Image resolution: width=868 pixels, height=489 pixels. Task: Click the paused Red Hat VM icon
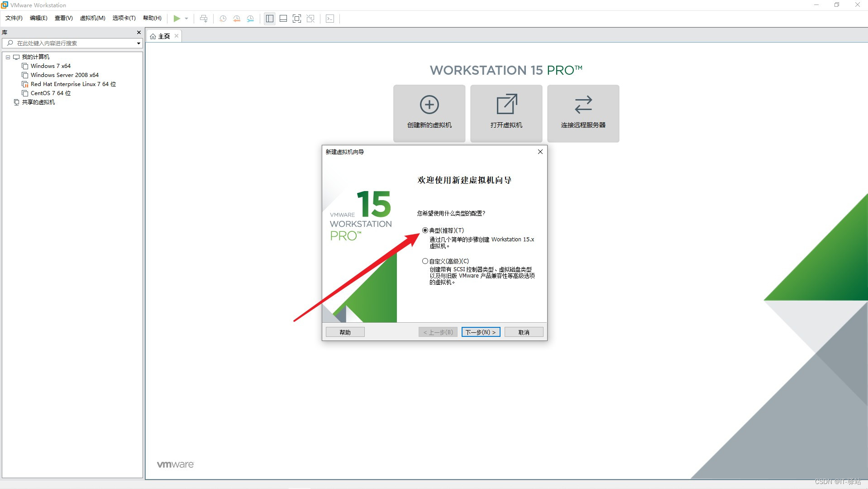pos(25,84)
